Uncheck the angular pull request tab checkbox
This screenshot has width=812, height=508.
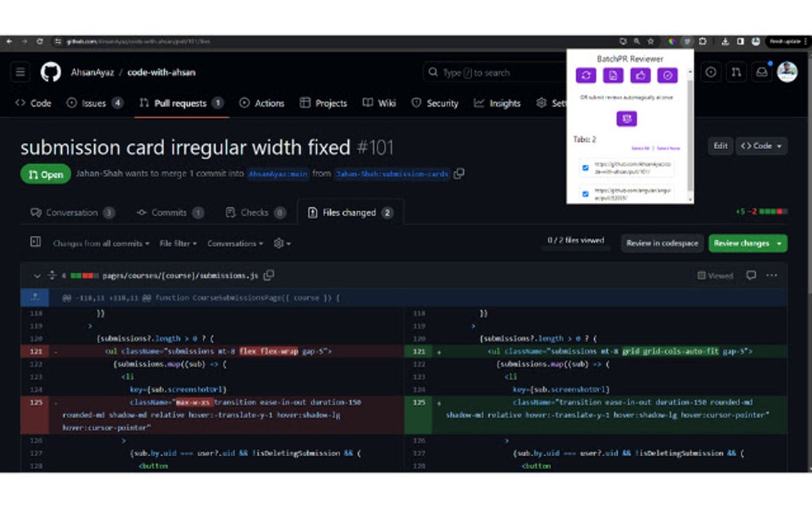click(x=585, y=193)
